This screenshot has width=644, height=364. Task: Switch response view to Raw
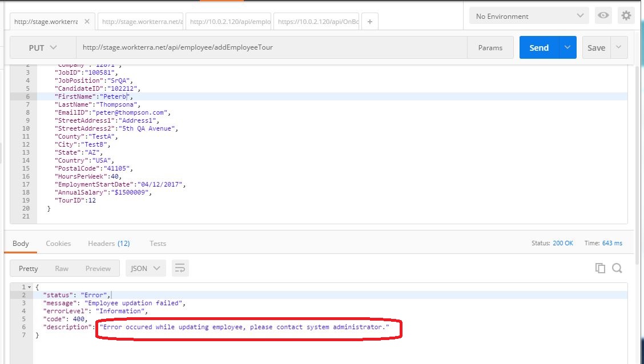tap(62, 268)
